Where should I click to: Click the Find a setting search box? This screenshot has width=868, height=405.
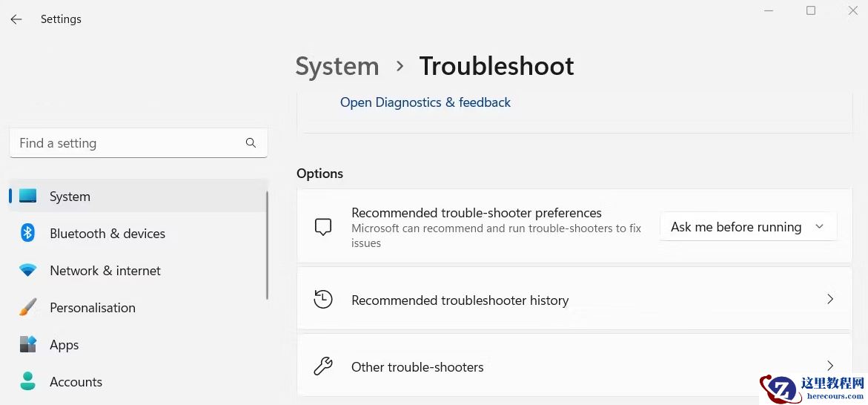tap(126, 143)
